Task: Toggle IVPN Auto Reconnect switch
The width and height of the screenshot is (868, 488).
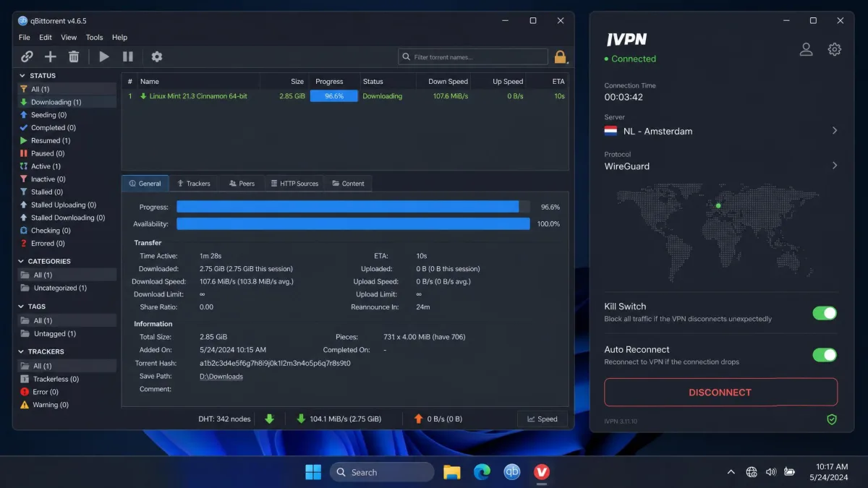Action: pos(825,355)
